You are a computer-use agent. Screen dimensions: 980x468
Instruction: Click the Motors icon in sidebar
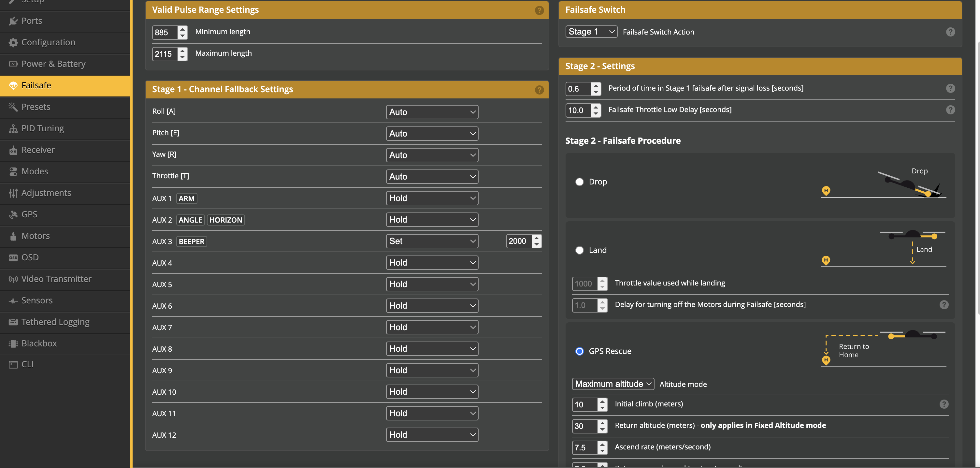coord(13,236)
